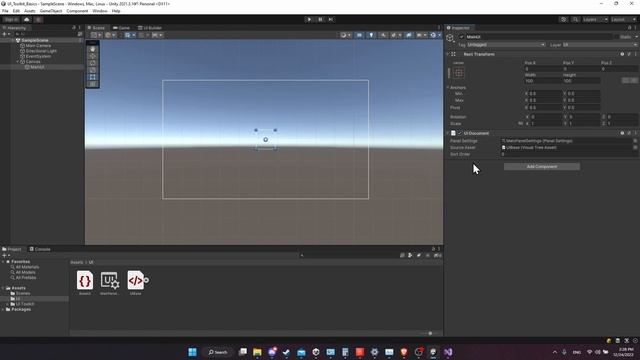Expand the Packages folder
Screen dimensions: 640x360
(x=3, y=309)
